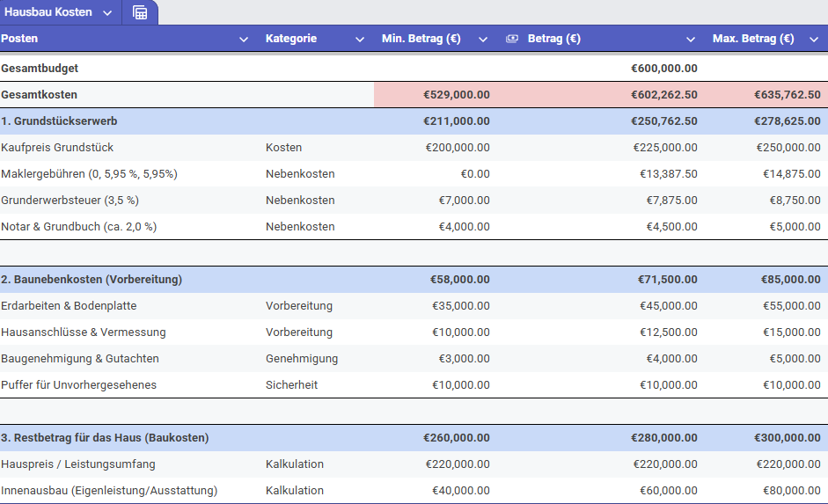Switch to the Hausbau Kosten tab

pyautogui.click(x=49, y=12)
